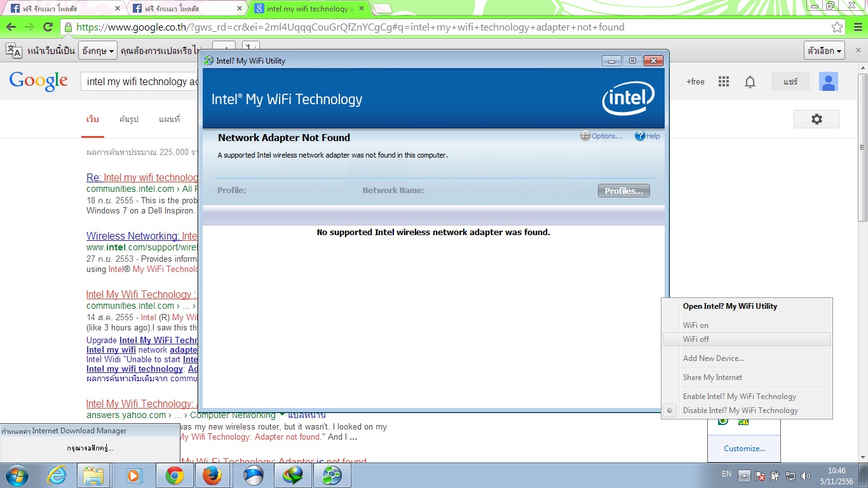Choose 'Share My Internet' menu item
The image size is (868, 488).
747,377
